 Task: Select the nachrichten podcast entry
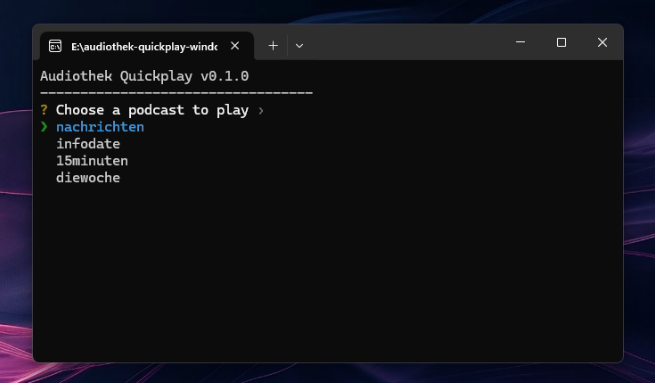point(100,127)
